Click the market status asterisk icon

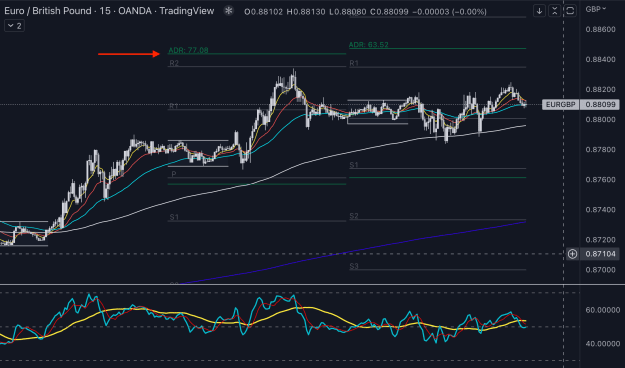point(228,11)
